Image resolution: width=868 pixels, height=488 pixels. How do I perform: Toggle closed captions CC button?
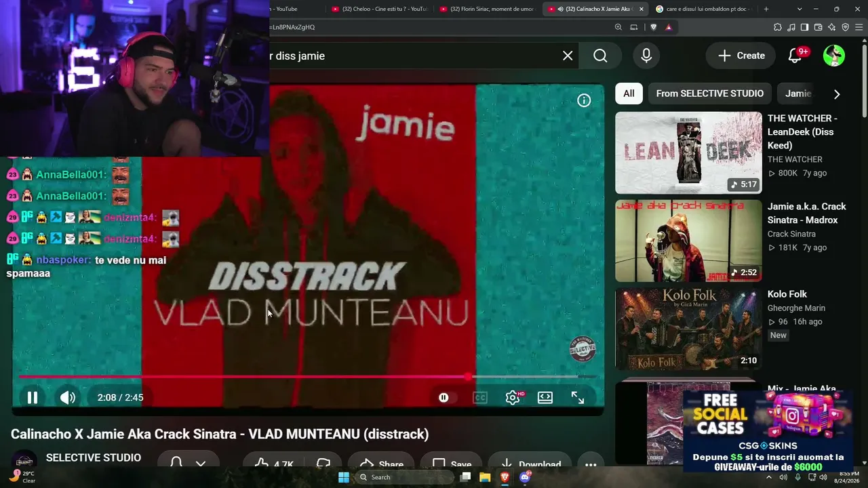(x=480, y=398)
